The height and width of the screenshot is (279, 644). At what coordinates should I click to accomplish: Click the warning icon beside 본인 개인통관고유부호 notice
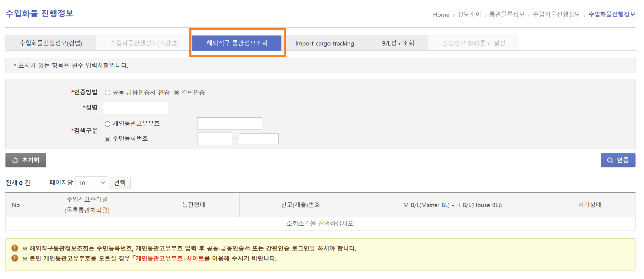pyautogui.click(x=15, y=258)
